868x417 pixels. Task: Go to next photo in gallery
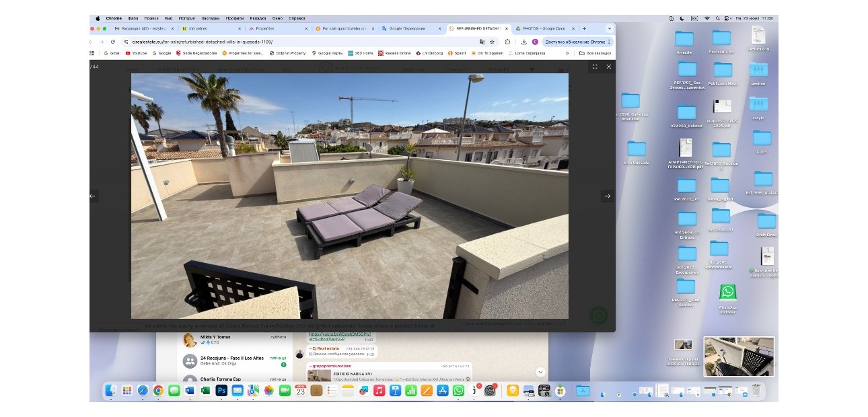607,196
